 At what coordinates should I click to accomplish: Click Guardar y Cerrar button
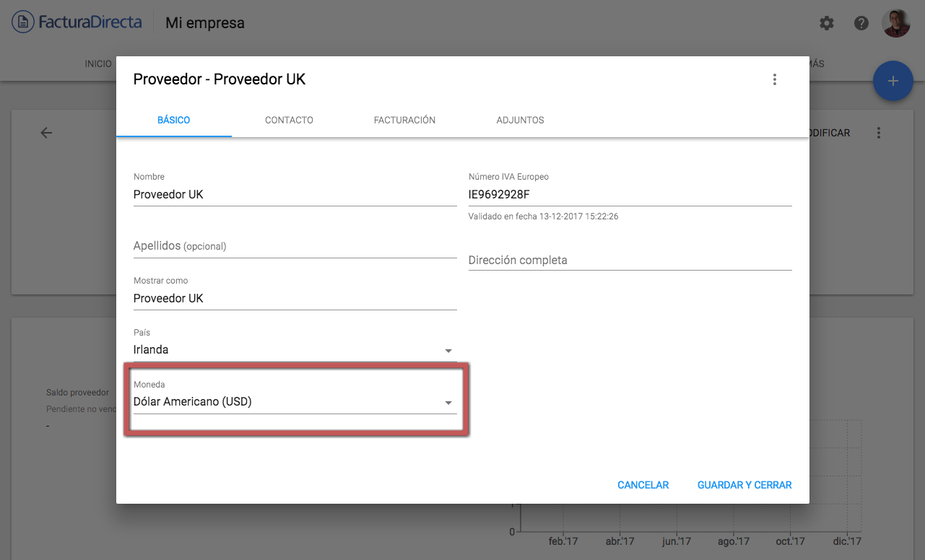[x=744, y=485]
